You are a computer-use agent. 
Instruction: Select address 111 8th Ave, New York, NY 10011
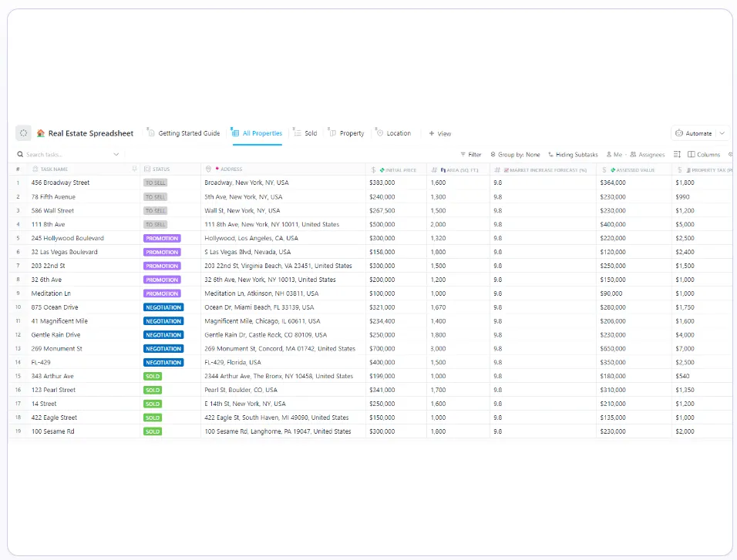pos(271,225)
